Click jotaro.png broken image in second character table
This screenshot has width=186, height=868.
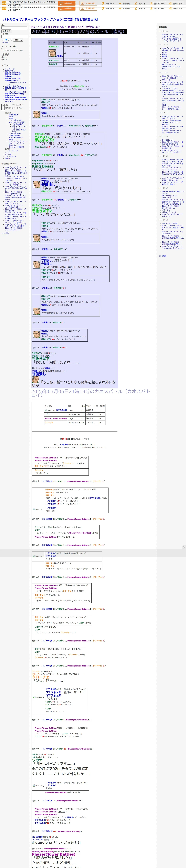click(50, 410)
